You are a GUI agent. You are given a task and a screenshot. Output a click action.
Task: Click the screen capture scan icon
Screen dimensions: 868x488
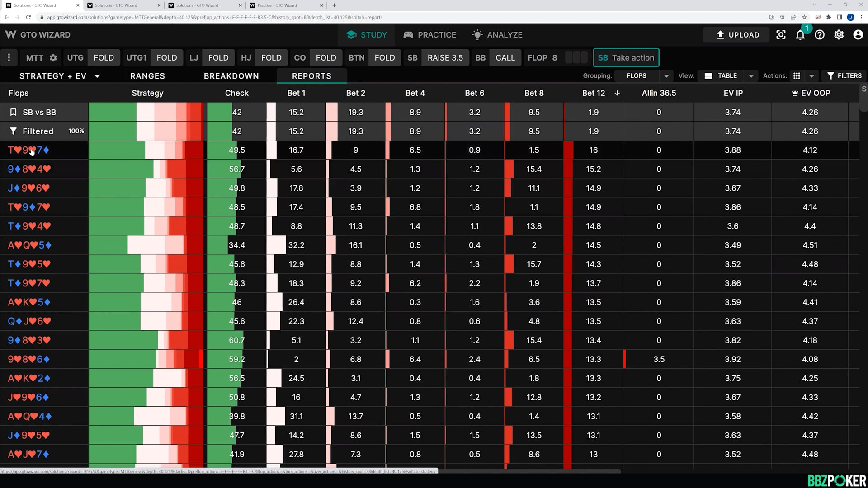pyautogui.click(x=781, y=35)
